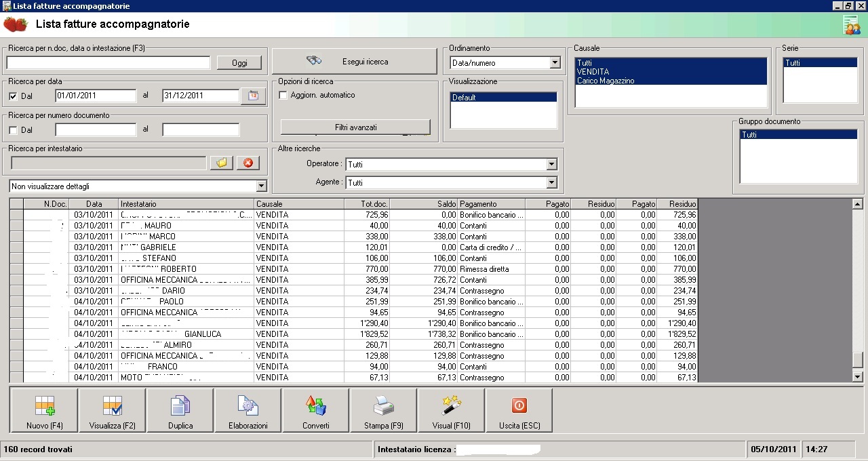This screenshot has height=461, width=868.
Task: Open the Operatore dropdown list
Action: click(551, 164)
